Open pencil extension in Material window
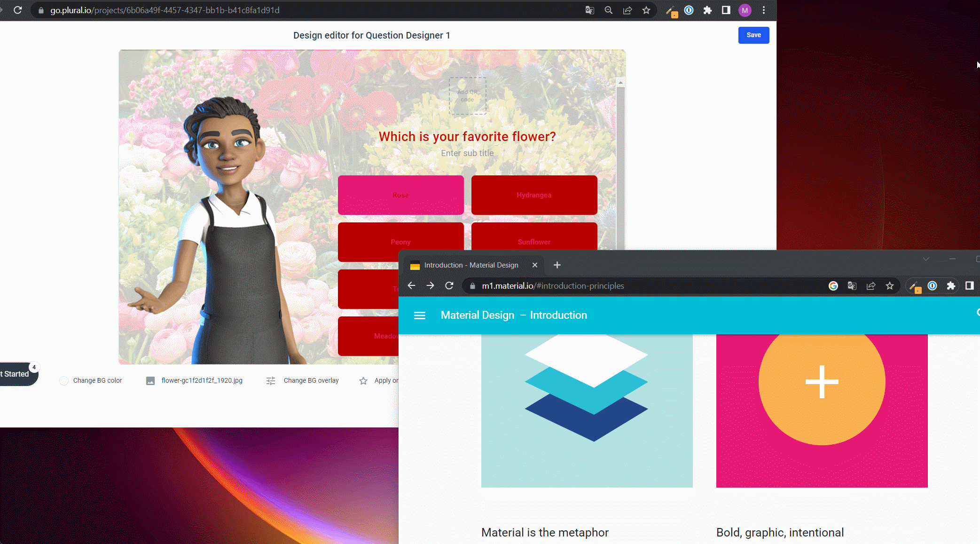Viewport: 980px width, 544px height. point(915,286)
